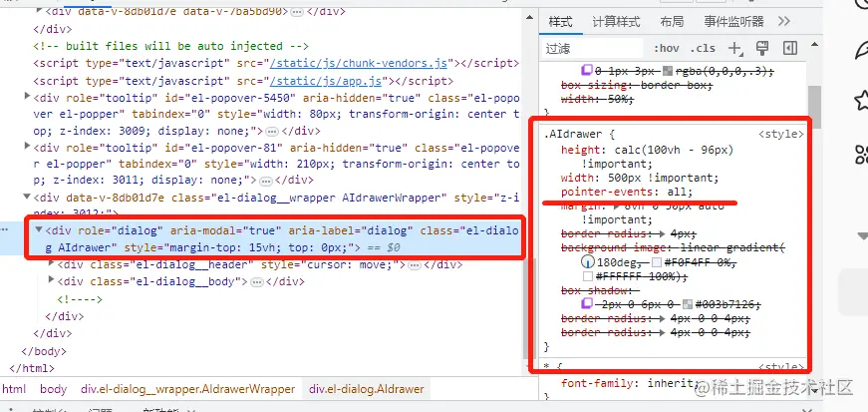The height and width of the screenshot is (412, 868).
Task: Open the /static/js/chunk-vendors.js link
Action: [358, 63]
